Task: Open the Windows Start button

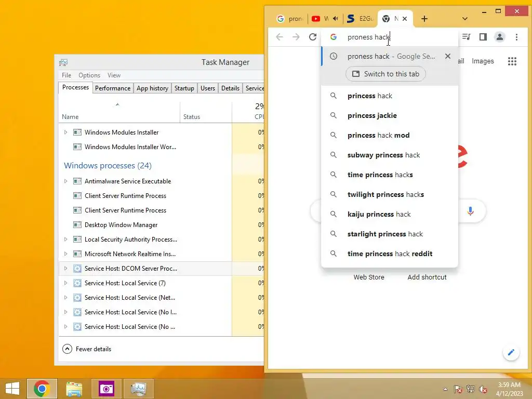Action: 12,389
